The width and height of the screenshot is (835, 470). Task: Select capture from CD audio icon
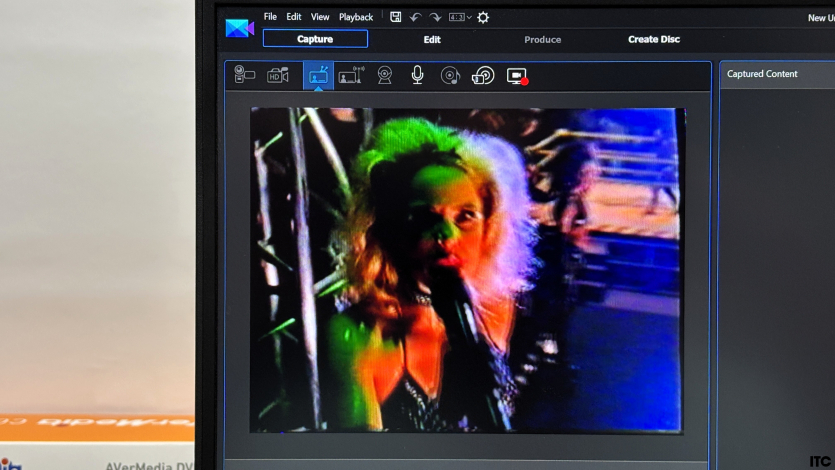tap(450, 75)
